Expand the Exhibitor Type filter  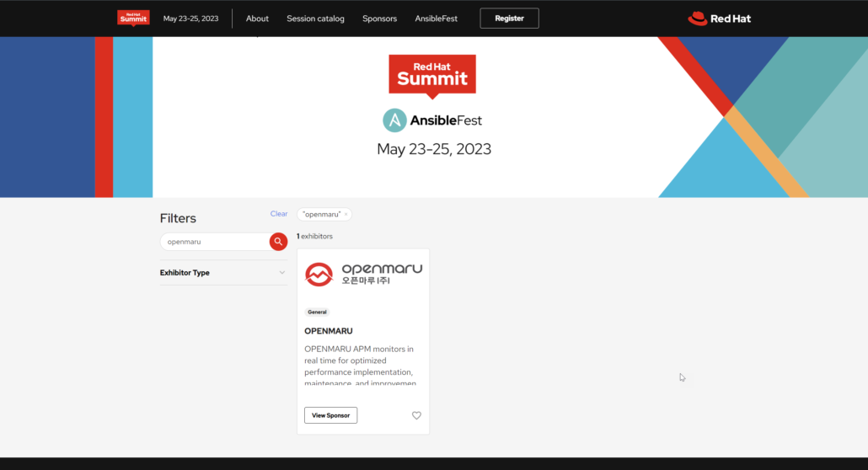[x=223, y=272]
